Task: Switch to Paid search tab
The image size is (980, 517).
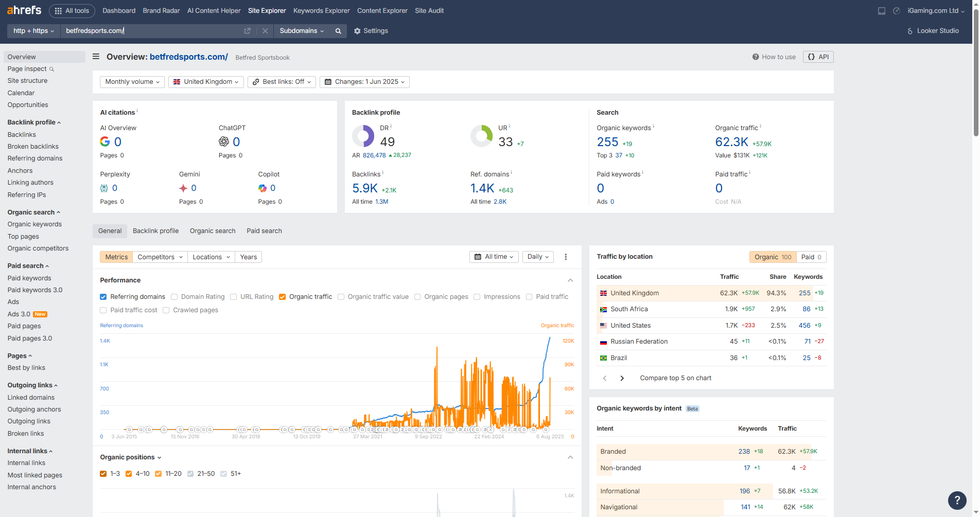Action: coord(264,231)
